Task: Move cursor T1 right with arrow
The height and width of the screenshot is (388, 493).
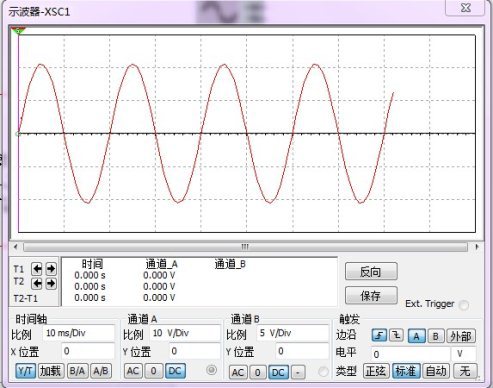Action: 51,268
